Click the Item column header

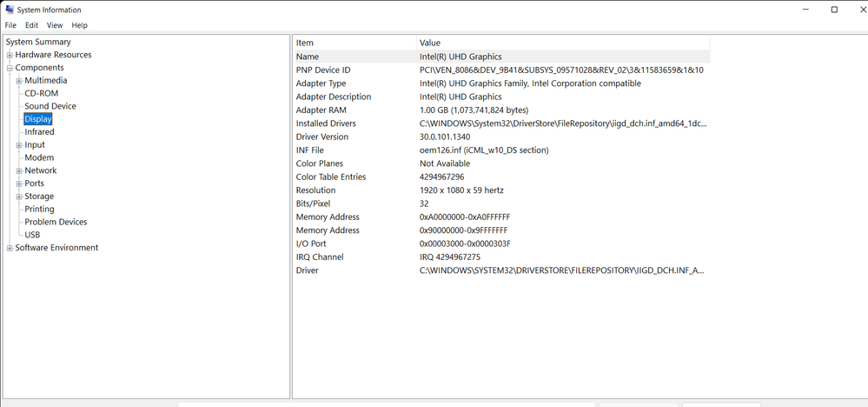click(x=354, y=43)
